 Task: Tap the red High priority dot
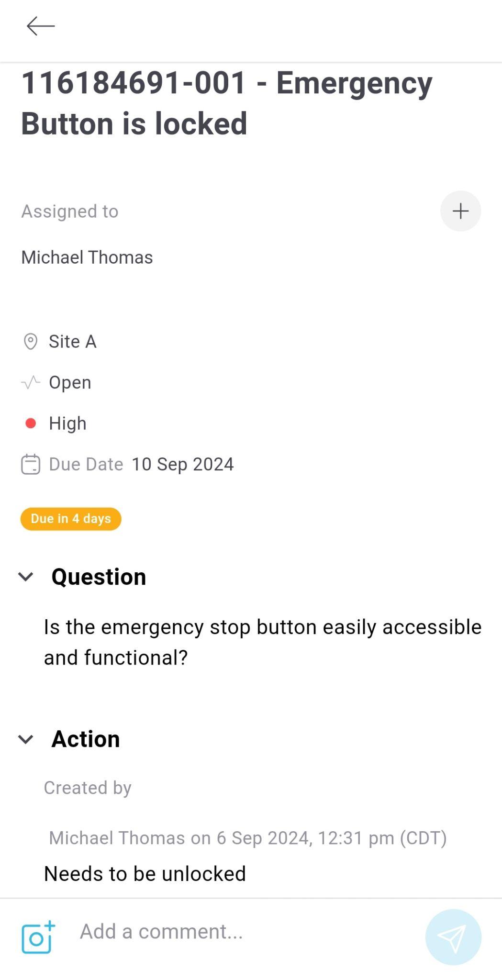pyautogui.click(x=31, y=423)
